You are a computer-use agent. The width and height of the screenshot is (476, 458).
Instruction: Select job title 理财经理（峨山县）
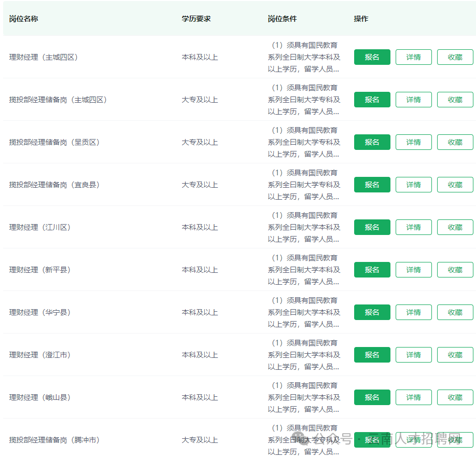tap(40, 397)
